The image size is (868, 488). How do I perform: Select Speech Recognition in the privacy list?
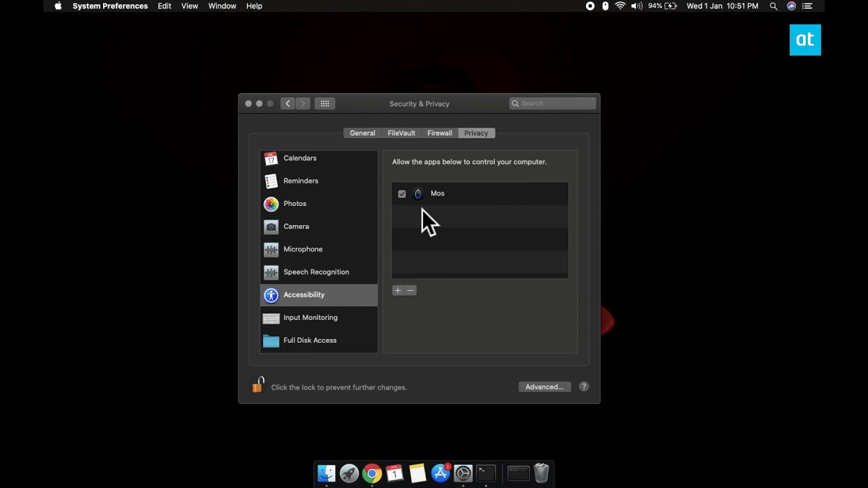point(319,272)
